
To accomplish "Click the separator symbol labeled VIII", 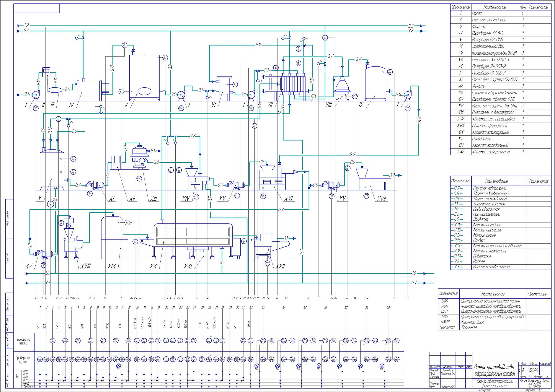I will point(342,88).
